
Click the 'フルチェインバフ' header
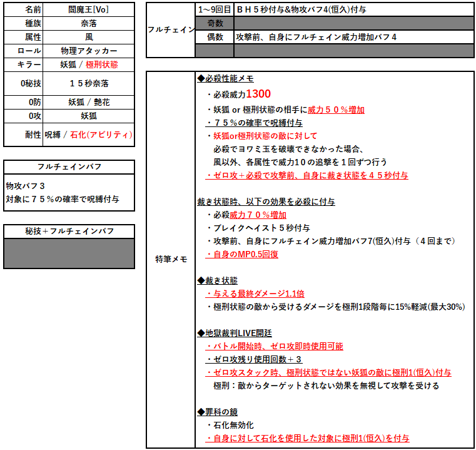tap(69, 167)
